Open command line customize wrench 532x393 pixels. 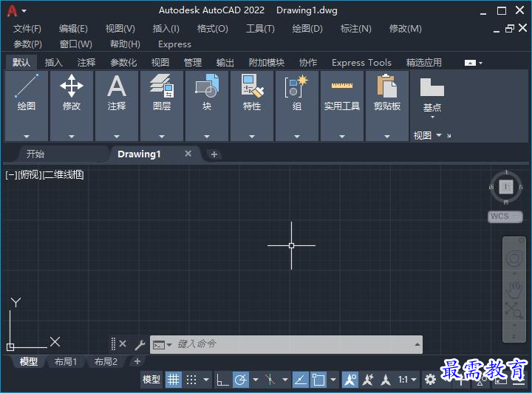pos(140,344)
